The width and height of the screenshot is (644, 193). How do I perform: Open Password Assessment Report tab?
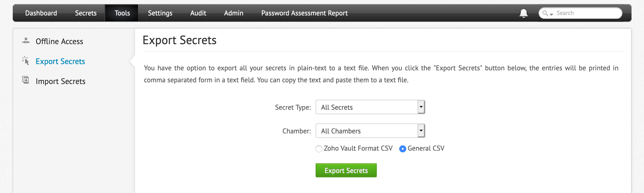(x=304, y=13)
